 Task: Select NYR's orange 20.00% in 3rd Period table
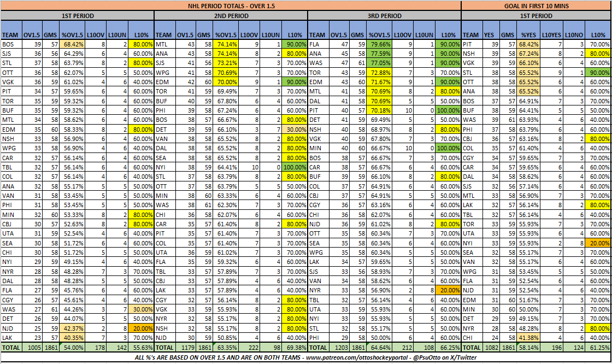(448, 290)
